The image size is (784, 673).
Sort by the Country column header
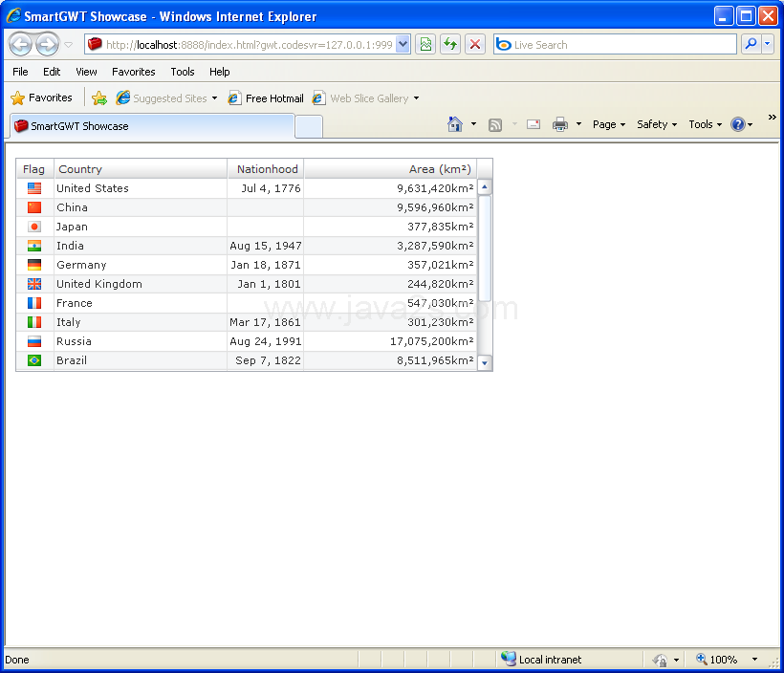pos(141,169)
